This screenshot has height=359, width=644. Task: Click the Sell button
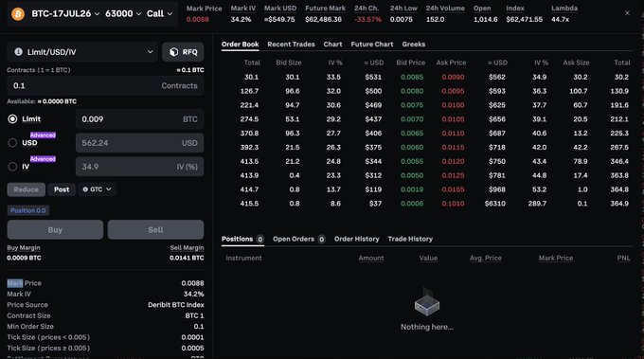click(155, 229)
